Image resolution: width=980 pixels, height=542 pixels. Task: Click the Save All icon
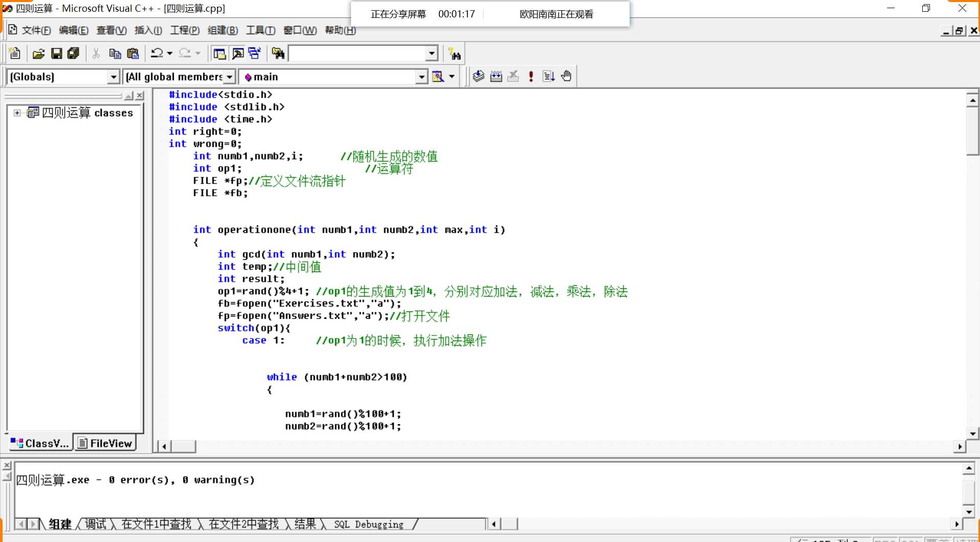pos(74,53)
